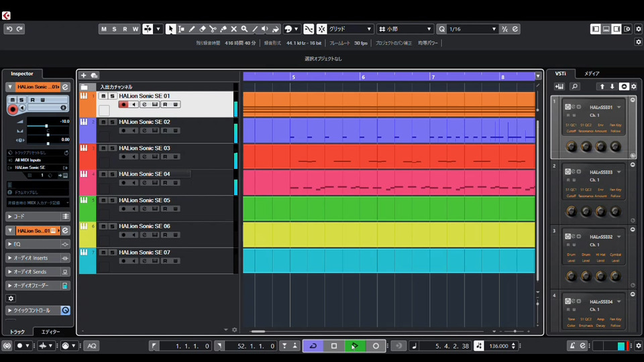Click the down arrow icon in VSTi rack
Screen dimensions: 644x362
(612, 86)
